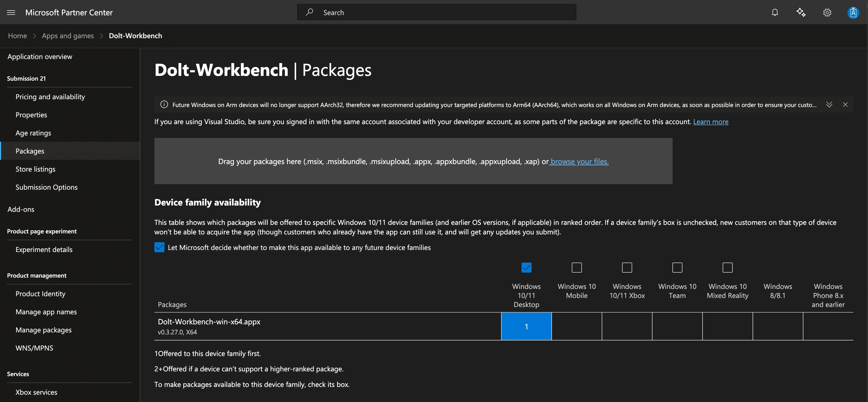Screen dimensions: 868x402
Task: Select Store listings in the sidebar
Action: (35, 169)
